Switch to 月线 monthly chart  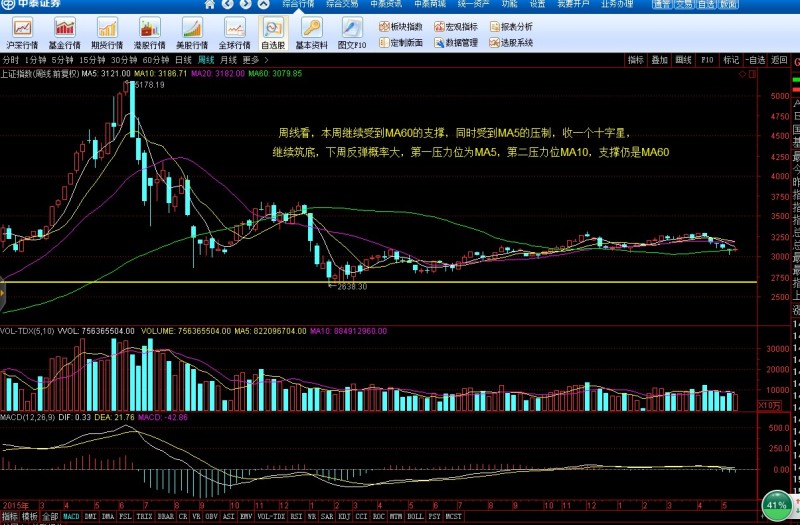coord(229,60)
